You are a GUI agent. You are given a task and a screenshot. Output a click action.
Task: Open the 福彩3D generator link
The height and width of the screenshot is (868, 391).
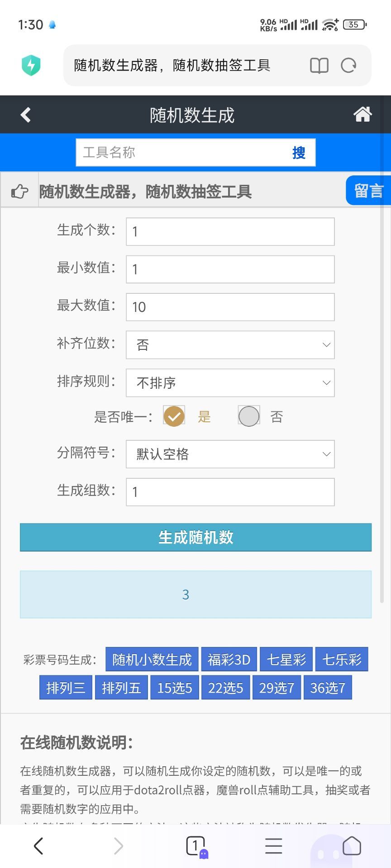(229, 660)
